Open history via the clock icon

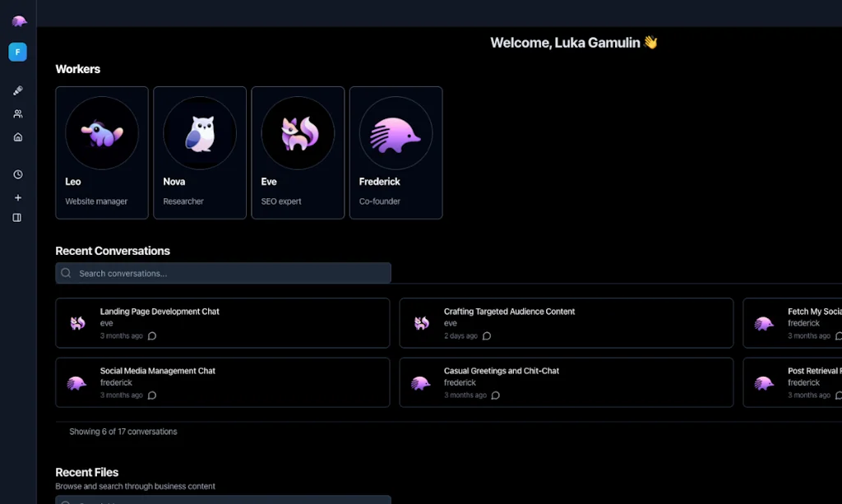[x=17, y=174]
